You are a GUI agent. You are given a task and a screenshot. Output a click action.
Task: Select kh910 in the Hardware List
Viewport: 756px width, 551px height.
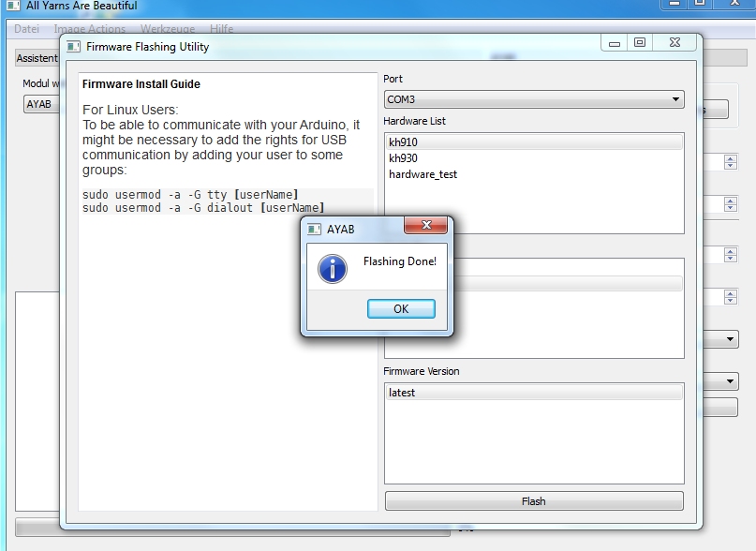(534, 141)
